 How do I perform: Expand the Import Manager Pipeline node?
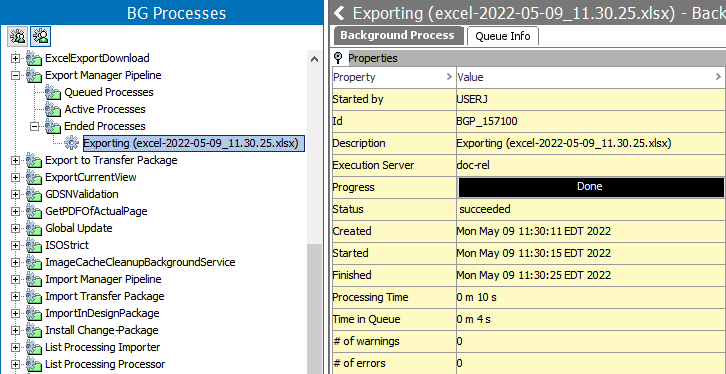pos(15,279)
